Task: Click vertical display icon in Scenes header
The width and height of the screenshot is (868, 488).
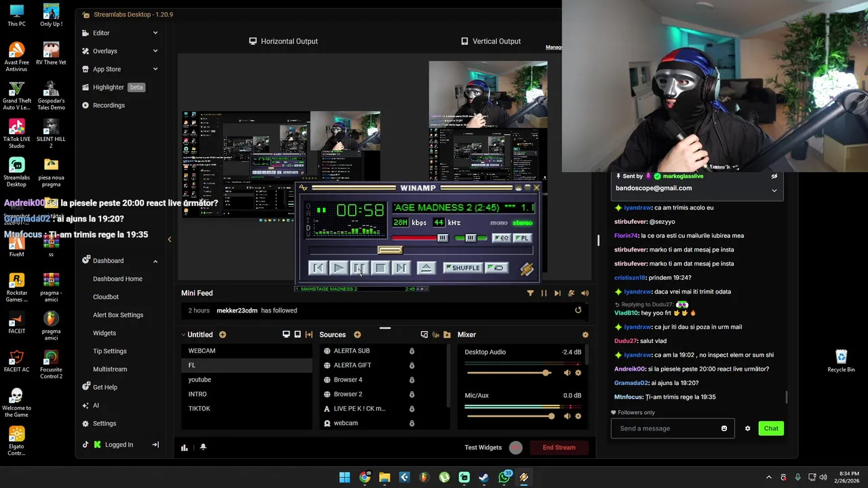Action: click(298, 335)
